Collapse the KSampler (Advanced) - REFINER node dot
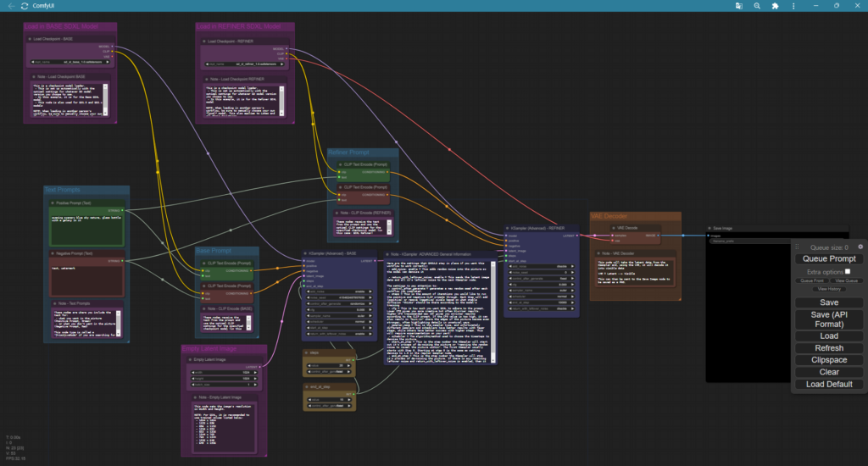Image resolution: width=868 pixels, height=466 pixels. (508, 228)
